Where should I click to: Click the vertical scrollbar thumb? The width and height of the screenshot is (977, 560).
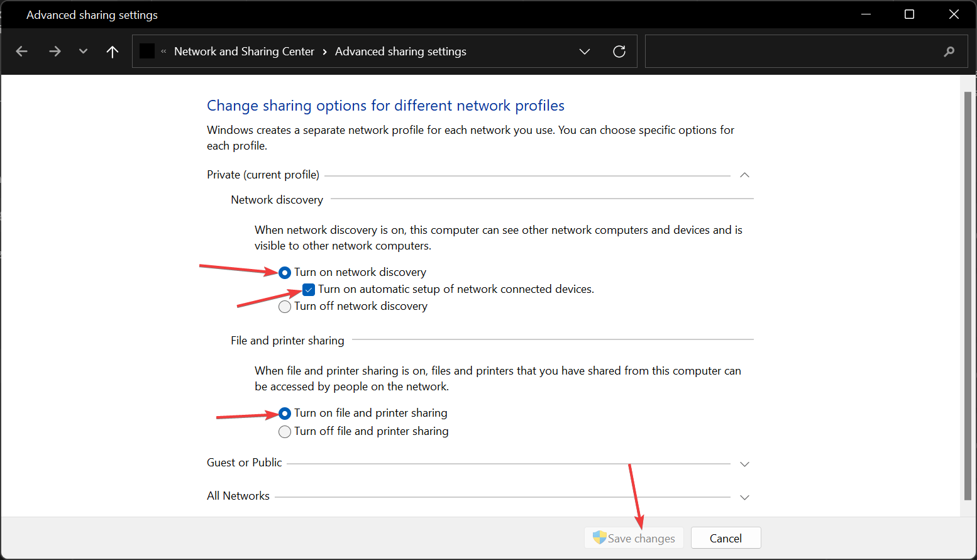(968, 295)
